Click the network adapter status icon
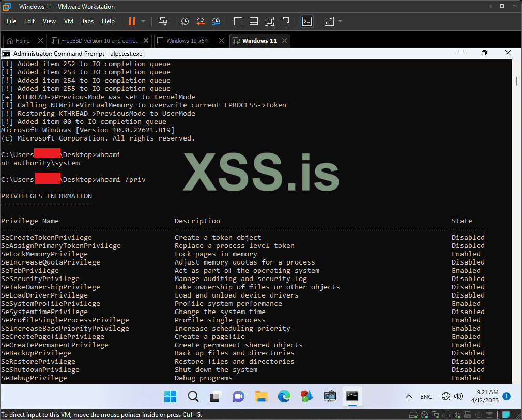 point(435,415)
